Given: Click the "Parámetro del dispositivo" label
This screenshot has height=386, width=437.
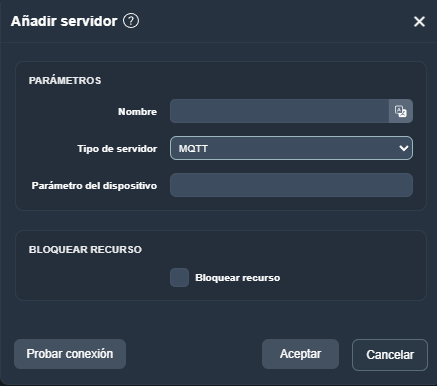Looking at the screenshot, I should pos(94,186).
